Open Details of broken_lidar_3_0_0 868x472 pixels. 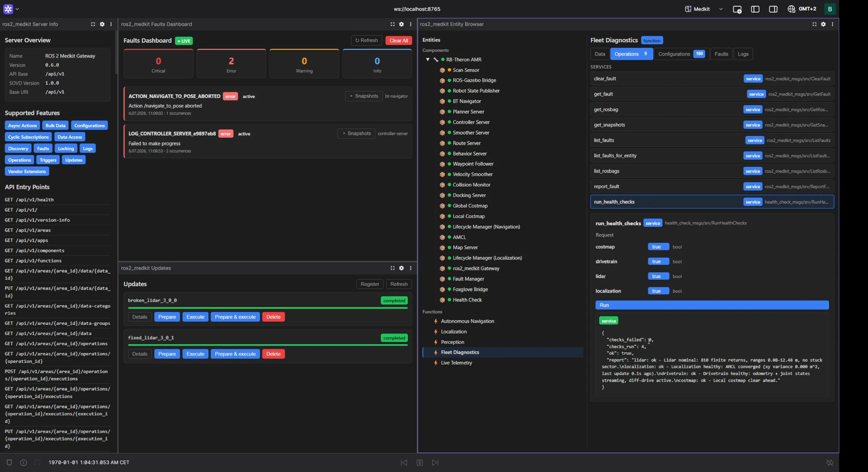140,317
